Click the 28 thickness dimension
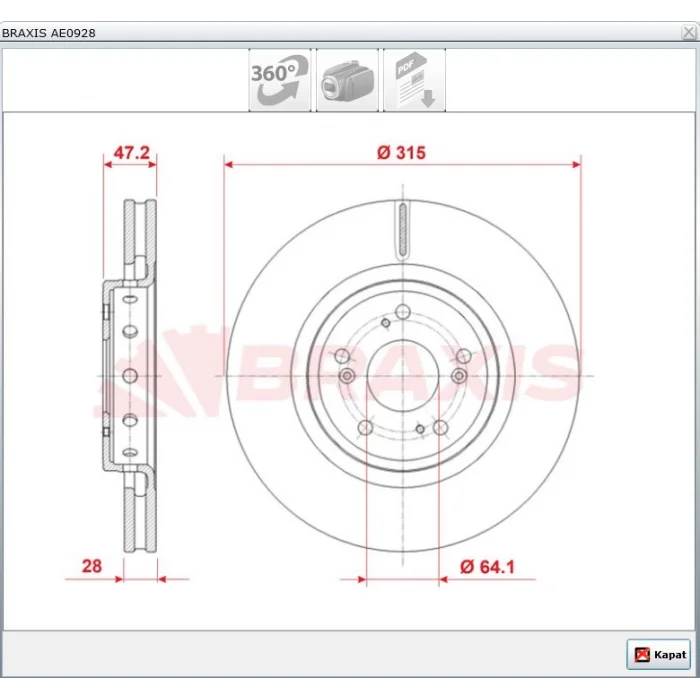The image size is (700, 700). point(92,566)
